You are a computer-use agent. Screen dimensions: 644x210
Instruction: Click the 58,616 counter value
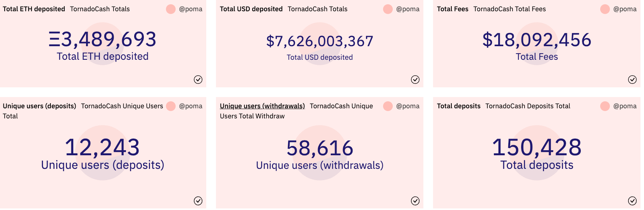tap(320, 148)
